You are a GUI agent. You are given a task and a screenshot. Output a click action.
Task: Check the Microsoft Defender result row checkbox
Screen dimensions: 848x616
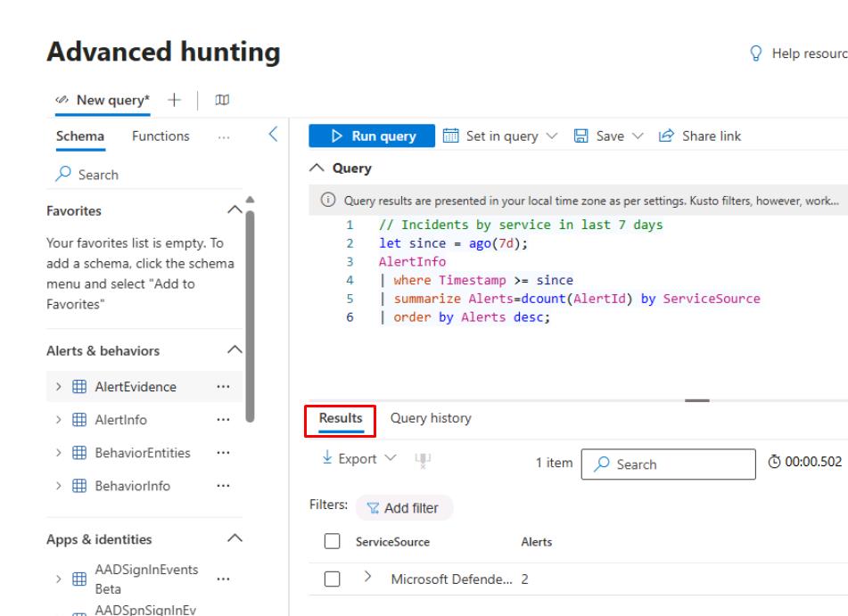click(333, 579)
